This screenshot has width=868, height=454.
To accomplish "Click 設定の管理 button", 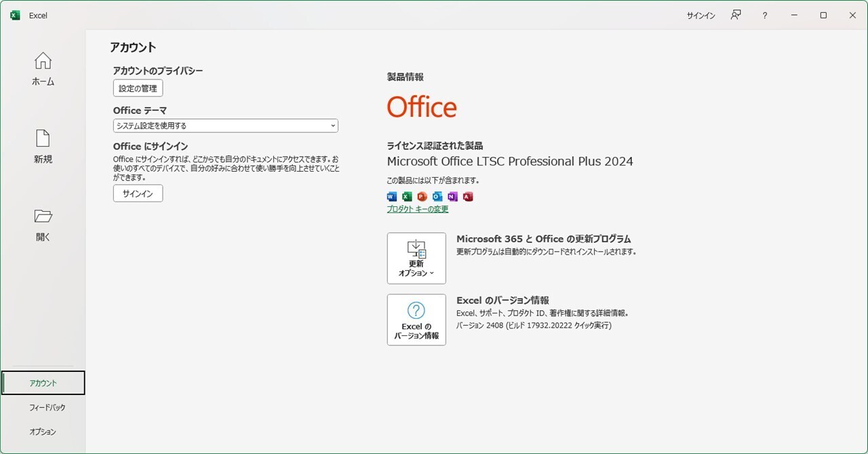I will 138,88.
